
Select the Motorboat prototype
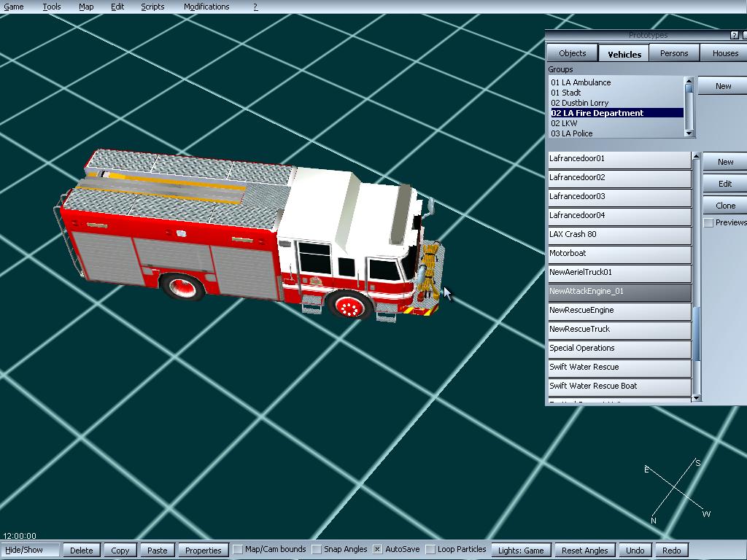pos(619,254)
